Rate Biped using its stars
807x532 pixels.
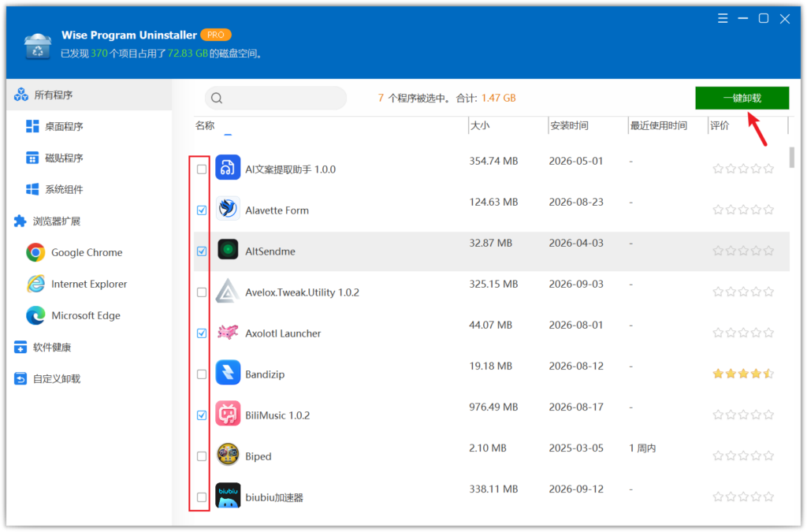(x=743, y=456)
